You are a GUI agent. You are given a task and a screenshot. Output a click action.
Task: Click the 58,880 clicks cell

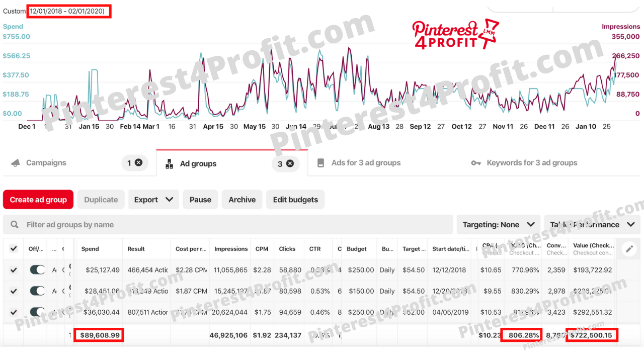pyautogui.click(x=290, y=270)
